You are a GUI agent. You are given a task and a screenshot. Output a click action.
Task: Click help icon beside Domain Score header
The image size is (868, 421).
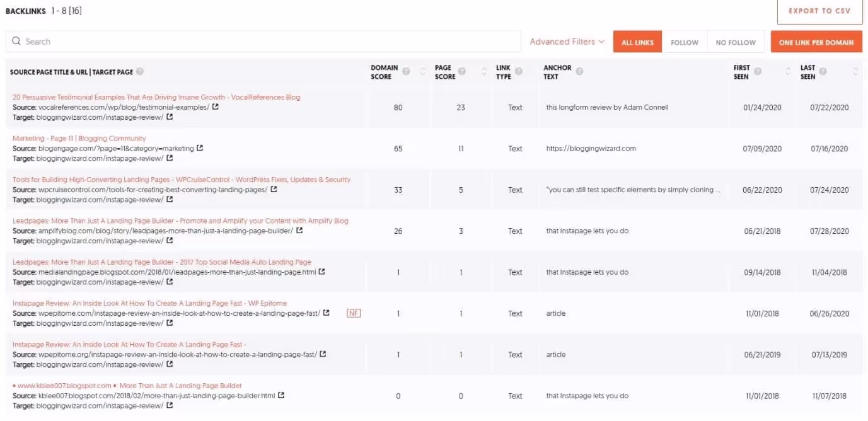click(x=407, y=71)
